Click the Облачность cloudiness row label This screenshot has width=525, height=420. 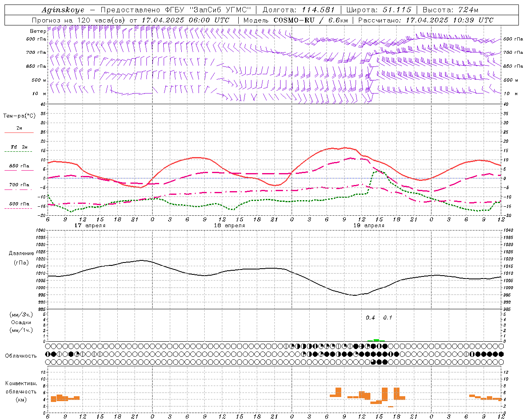pos(21,356)
